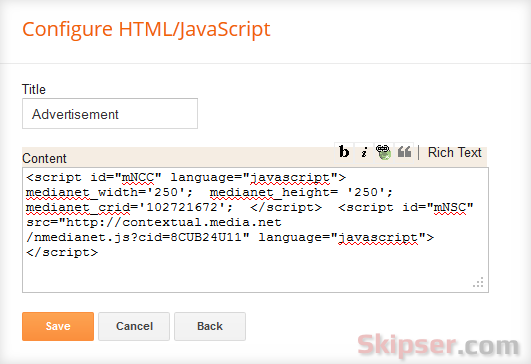The height and width of the screenshot is (364, 531).
Task: Apply bold formatting with the b icon
Action: [x=344, y=152]
